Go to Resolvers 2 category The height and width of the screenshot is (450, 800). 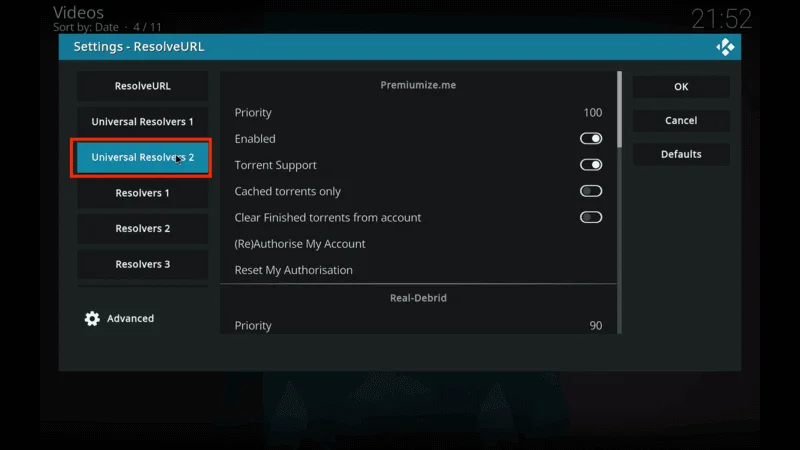[x=142, y=229]
